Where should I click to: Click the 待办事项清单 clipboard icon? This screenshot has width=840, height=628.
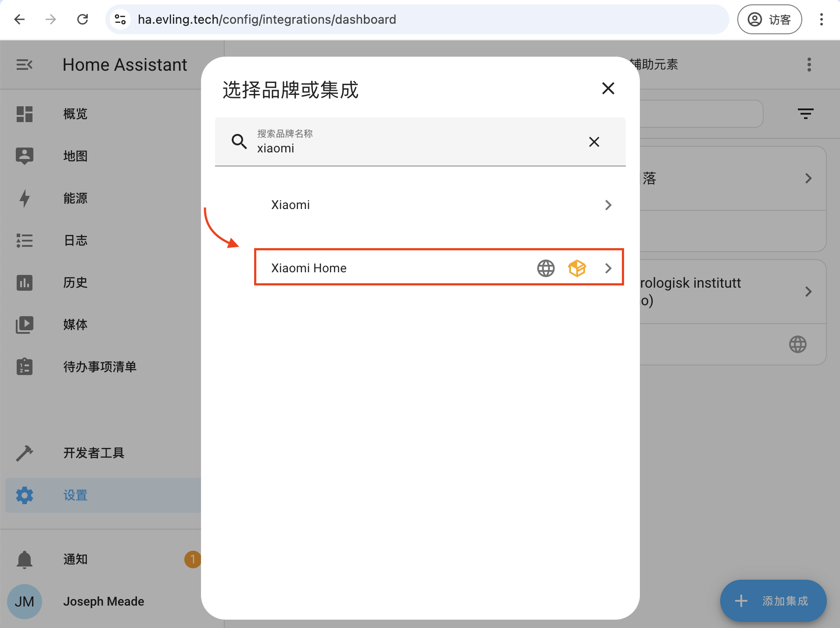click(25, 366)
